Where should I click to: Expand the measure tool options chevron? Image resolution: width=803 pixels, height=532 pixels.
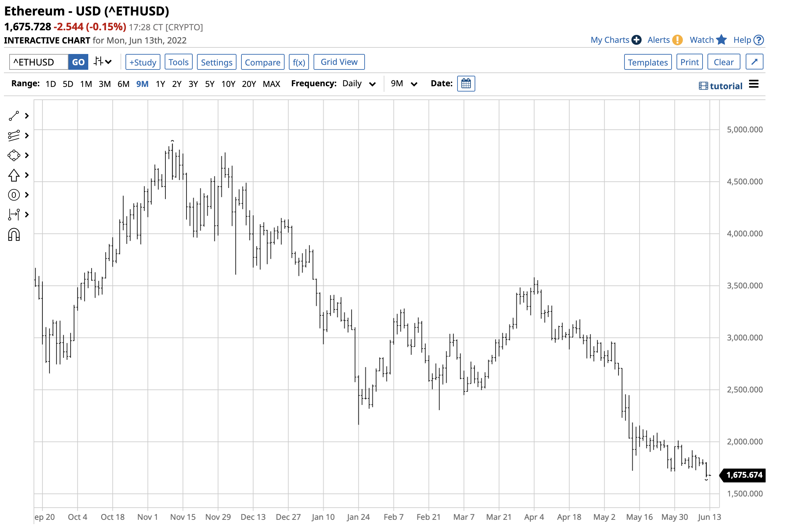[x=27, y=214]
